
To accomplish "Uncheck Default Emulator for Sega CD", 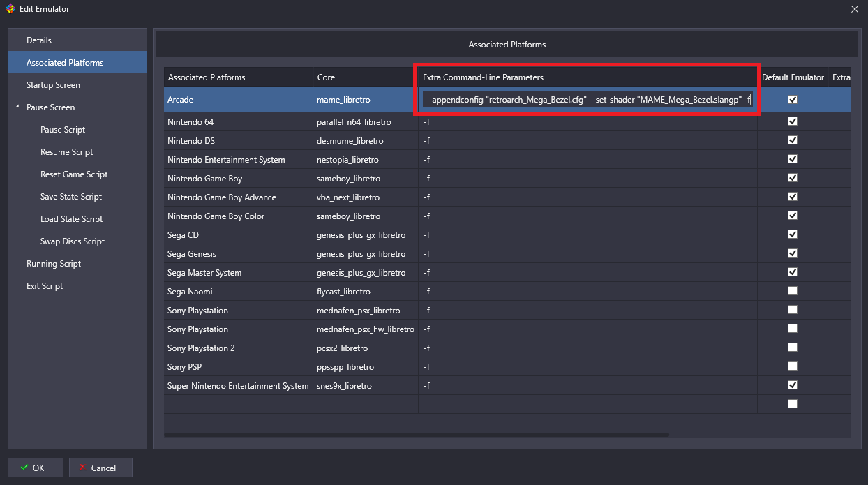I will (792, 234).
